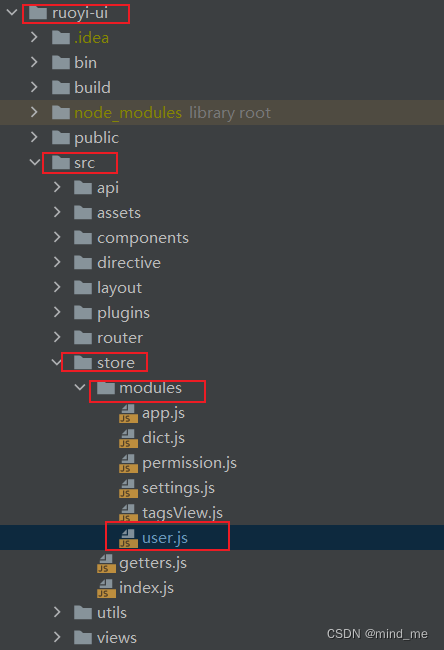Viewport: 444px width, 650px height.
Task: Click the JS icon beside dict.js
Action: click(x=128, y=438)
